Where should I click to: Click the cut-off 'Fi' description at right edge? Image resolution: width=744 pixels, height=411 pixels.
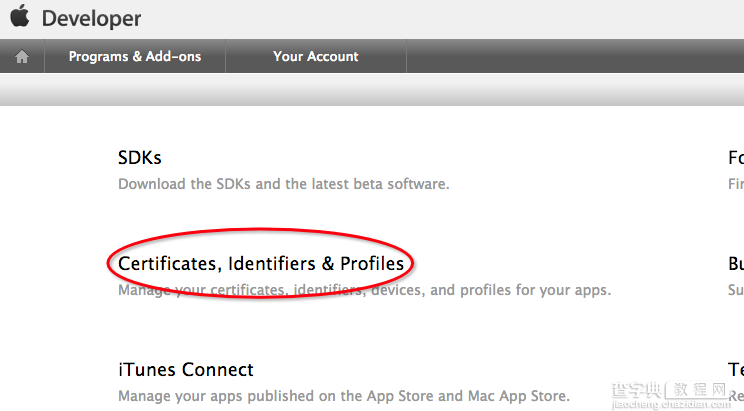tap(736, 184)
